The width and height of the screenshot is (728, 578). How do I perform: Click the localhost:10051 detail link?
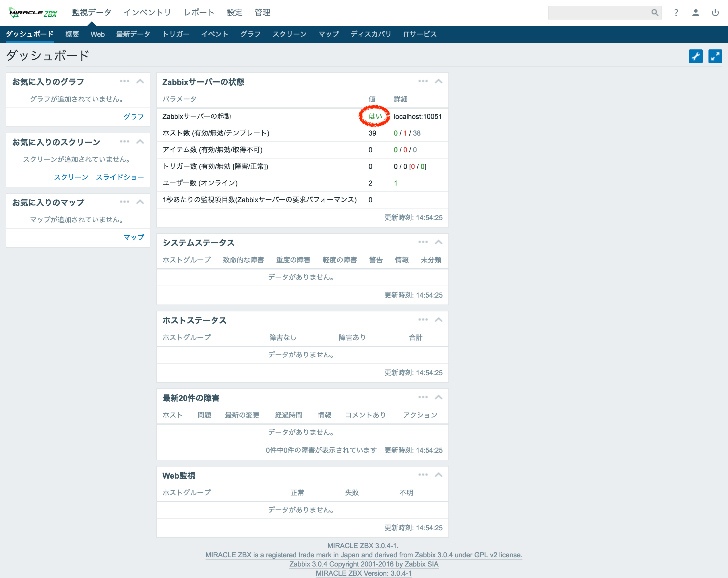417,117
